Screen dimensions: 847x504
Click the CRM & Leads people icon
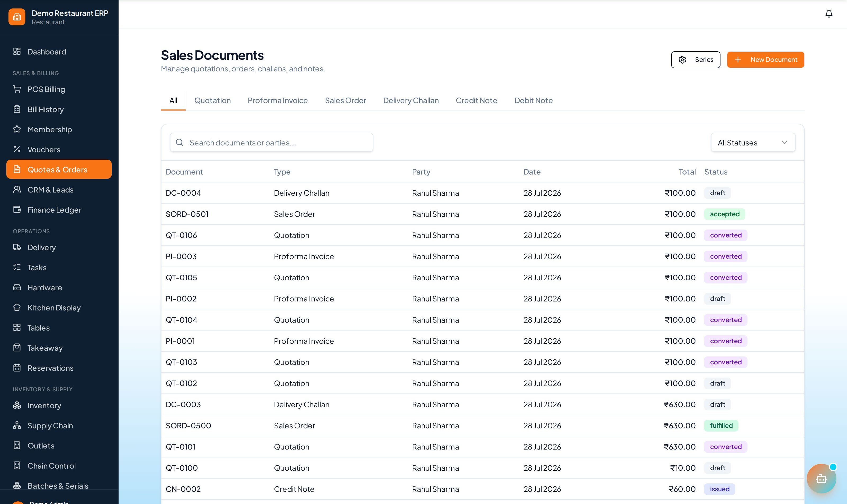pyautogui.click(x=17, y=190)
